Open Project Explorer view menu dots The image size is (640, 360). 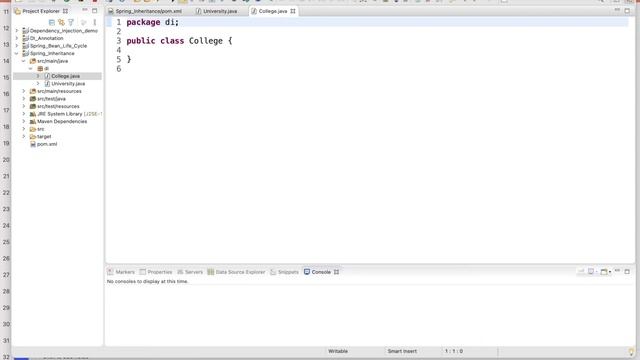[95, 22]
